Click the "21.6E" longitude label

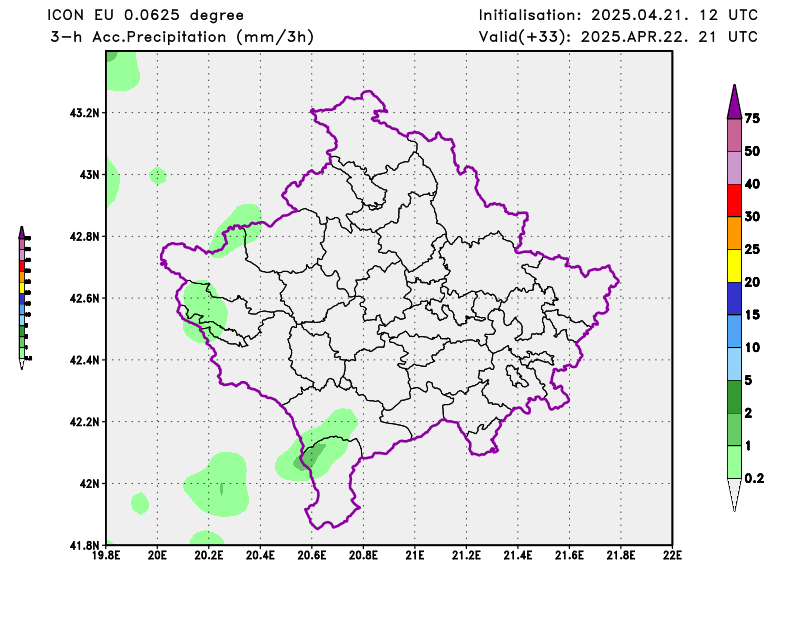[569, 555]
